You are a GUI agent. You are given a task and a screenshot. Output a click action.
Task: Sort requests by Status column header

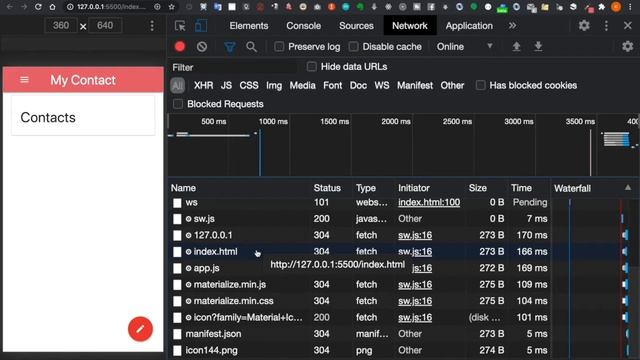tap(327, 188)
